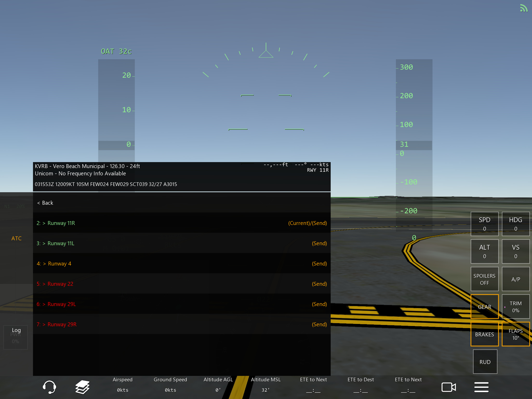Expand the Runway 29R option

[x=62, y=324]
